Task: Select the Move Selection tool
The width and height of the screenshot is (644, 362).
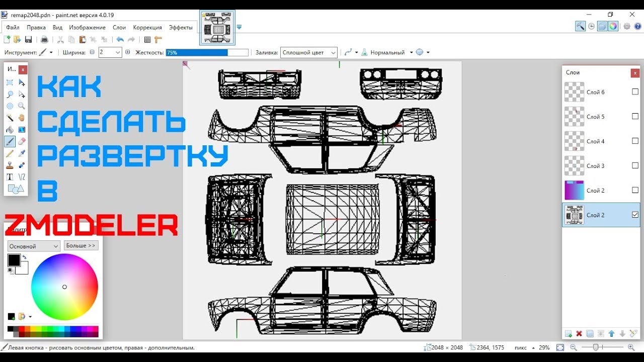Action: [x=22, y=94]
